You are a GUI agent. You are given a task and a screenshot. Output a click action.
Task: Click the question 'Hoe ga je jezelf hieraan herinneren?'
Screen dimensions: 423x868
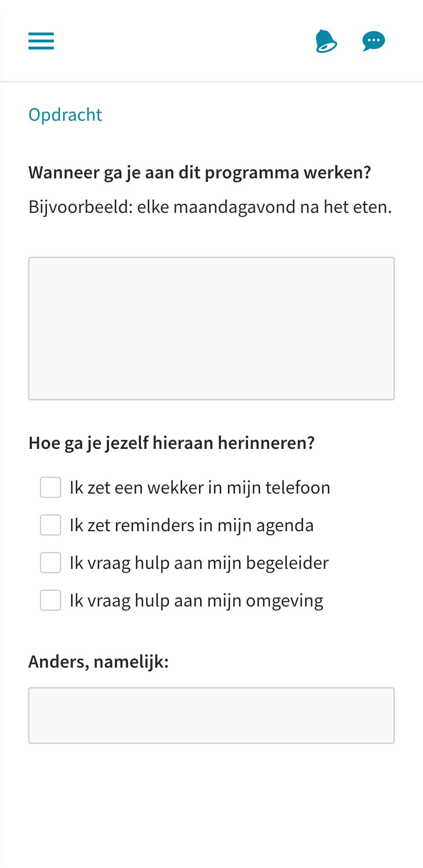[x=172, y=443]
